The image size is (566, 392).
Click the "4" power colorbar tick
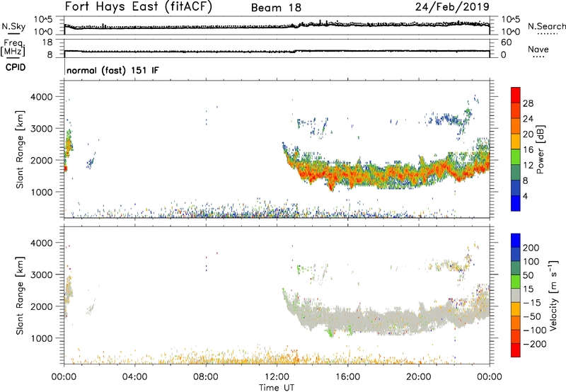click(525, 196)
